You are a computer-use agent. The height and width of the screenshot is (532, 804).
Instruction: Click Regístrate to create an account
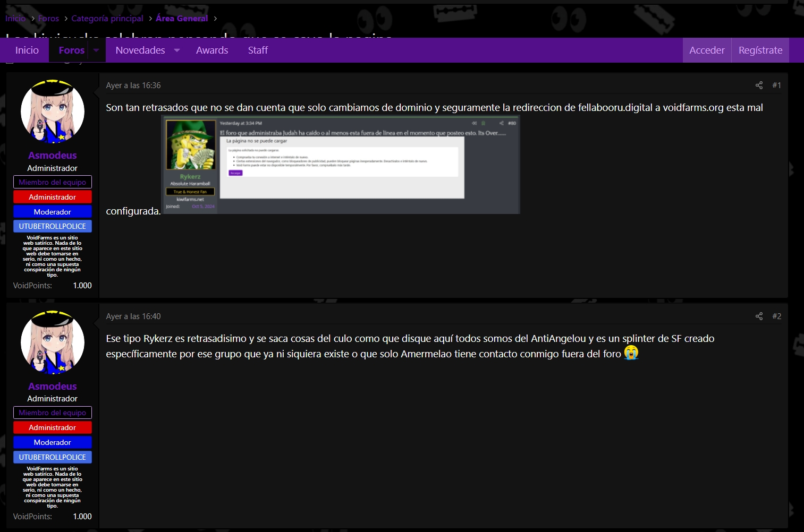coord(760,50)
